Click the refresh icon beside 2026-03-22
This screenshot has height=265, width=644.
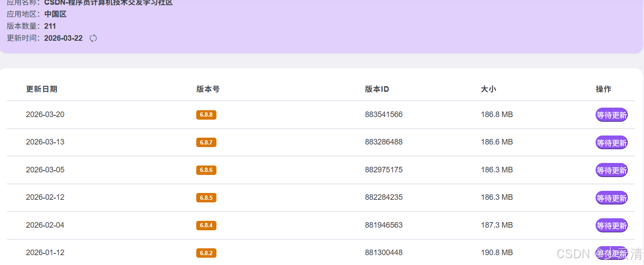click(93, 38)
